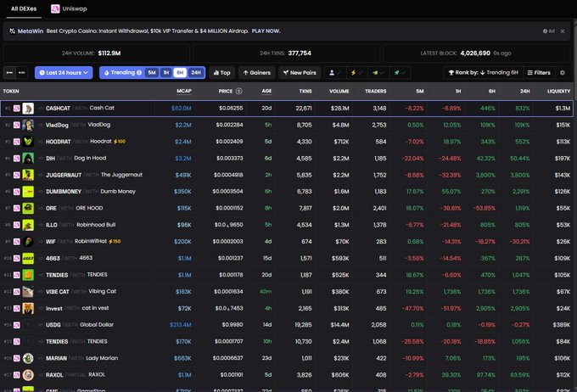Select the 5M trending interval
577x392 pixels.
pyautogui.click(x=152, y=72)
